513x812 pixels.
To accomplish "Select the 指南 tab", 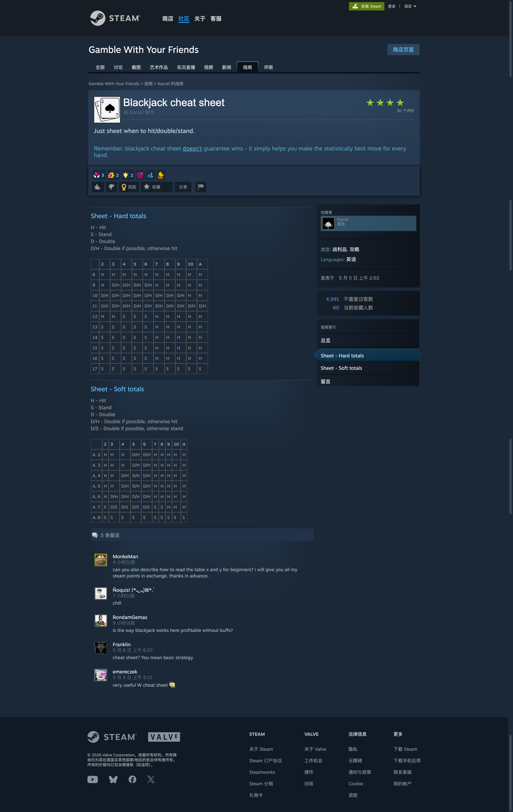I will click(x=247, y=67).
